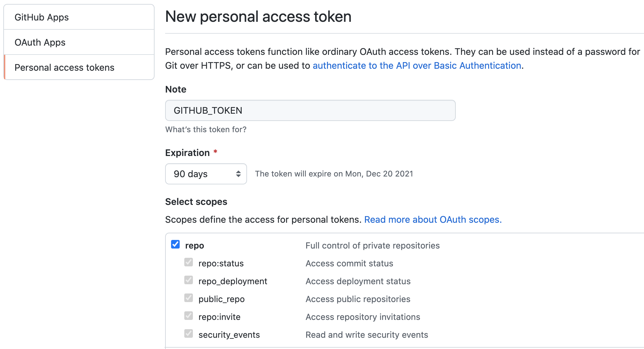Screen dimensions: 644x349
Task: Toggle the repo_deployment checkbox
Action: point(189,280)
